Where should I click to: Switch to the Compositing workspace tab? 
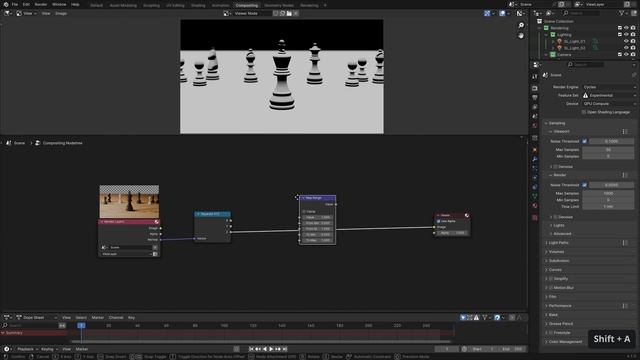coord(247,5)
